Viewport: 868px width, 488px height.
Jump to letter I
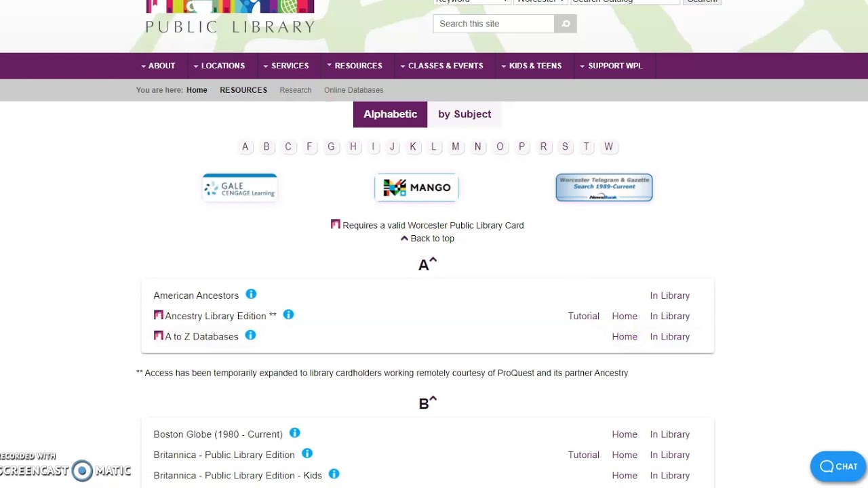(373, 146)
